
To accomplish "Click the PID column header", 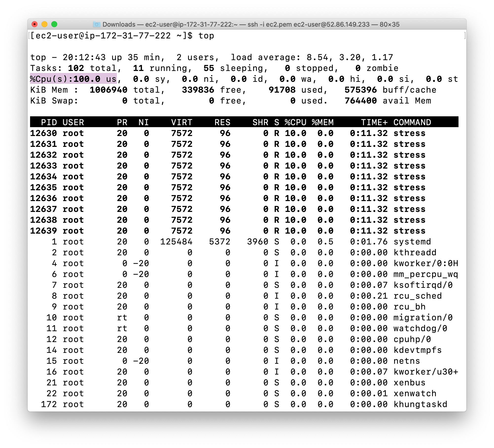I will (x=49, y=122).
